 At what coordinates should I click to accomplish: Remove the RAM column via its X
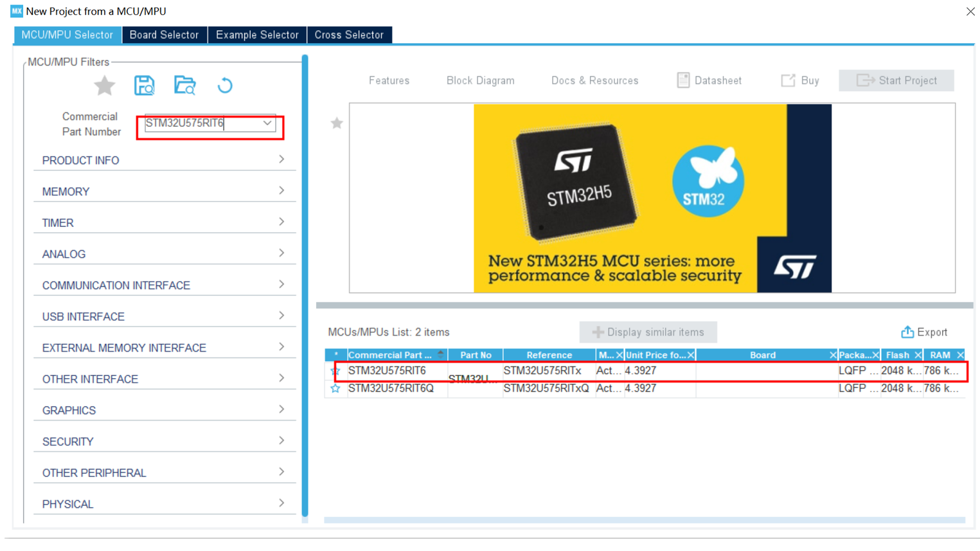pyautogui.click(x=961, y=355)
